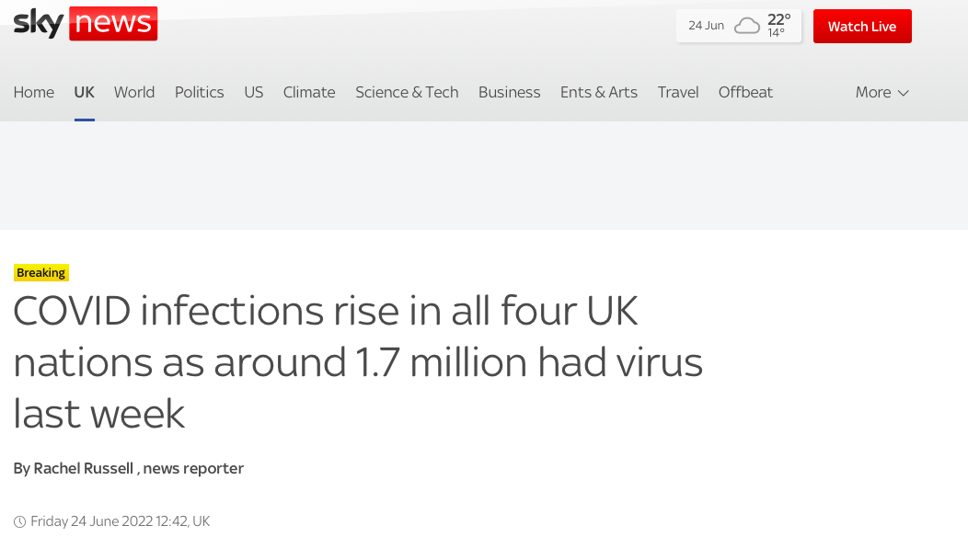Go to the Offbeat section
This screenshot has height=560, width=968.
[745, 92]
